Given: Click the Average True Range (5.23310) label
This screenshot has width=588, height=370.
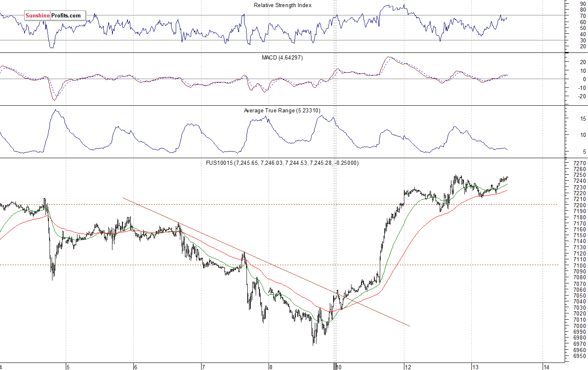Looking at the screenshot, I should (x=282, y=110).
